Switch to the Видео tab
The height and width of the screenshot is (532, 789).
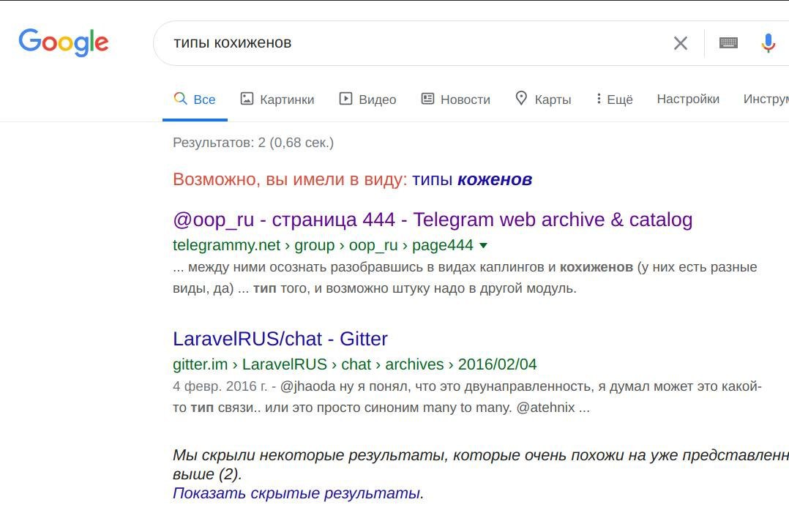pos(367,99)
